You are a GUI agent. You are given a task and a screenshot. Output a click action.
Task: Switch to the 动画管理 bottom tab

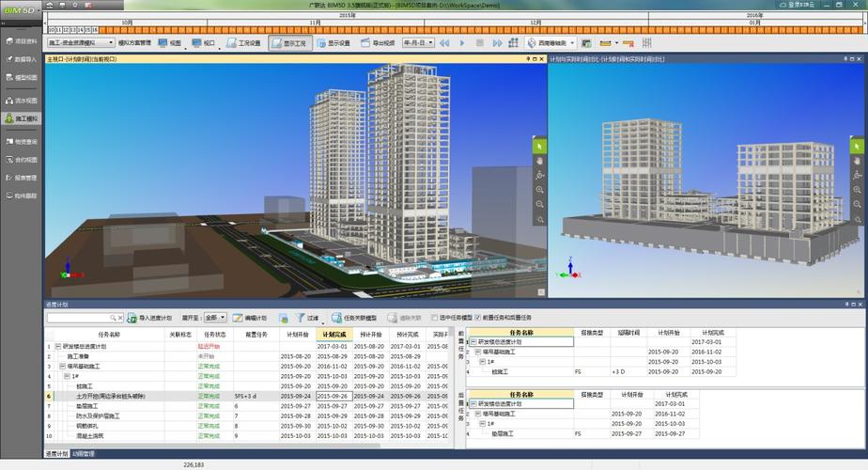pos(85,454)
